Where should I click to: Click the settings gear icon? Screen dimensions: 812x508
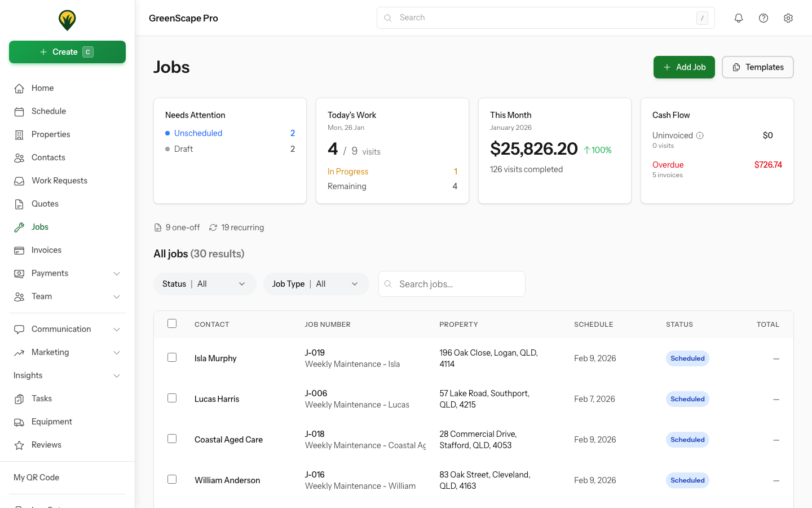coord(788,17)
